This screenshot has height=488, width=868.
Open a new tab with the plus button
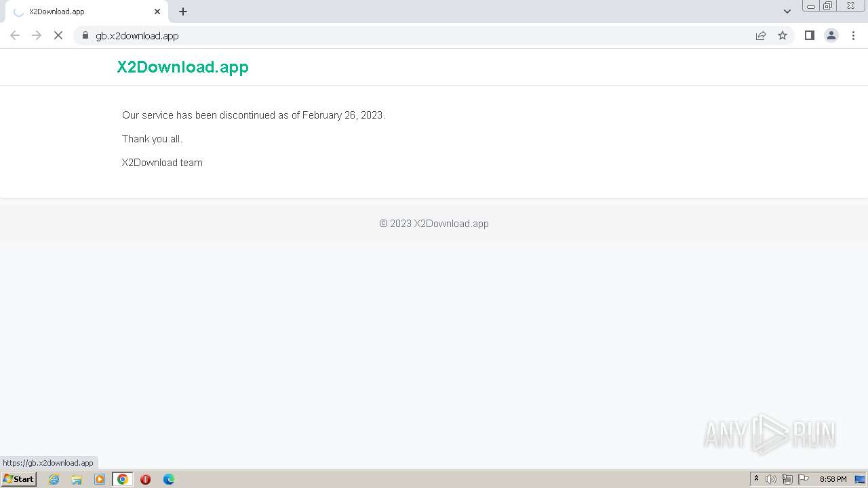[183, 12]
